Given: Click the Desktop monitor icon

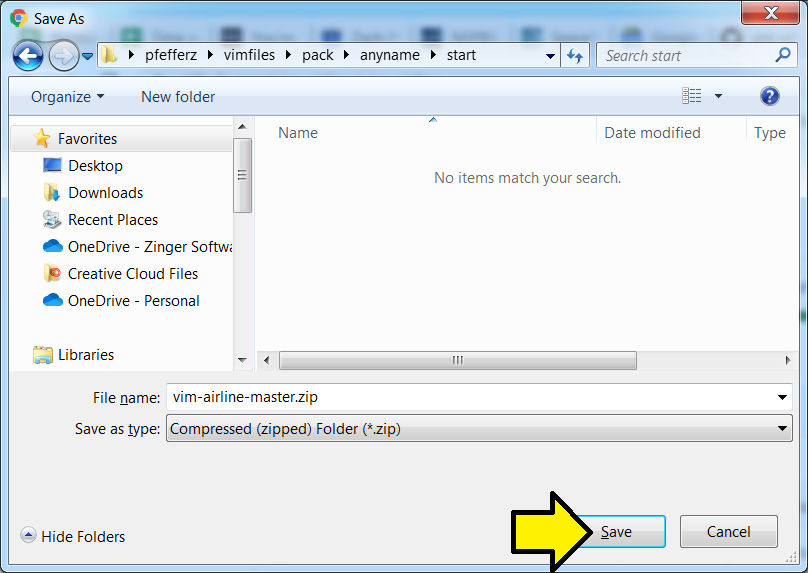Looking at the screenshot, I should [x=52, y=165].
